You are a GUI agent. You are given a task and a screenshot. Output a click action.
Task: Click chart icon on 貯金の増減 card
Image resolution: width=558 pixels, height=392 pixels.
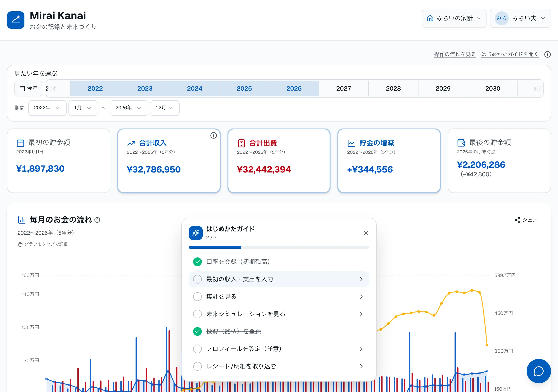tap(351, 143)
